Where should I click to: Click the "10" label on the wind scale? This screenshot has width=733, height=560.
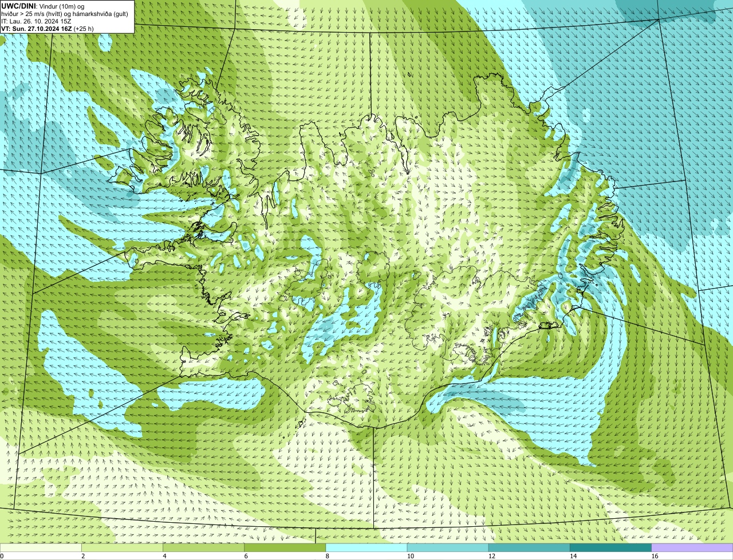[x=411, y=556]
